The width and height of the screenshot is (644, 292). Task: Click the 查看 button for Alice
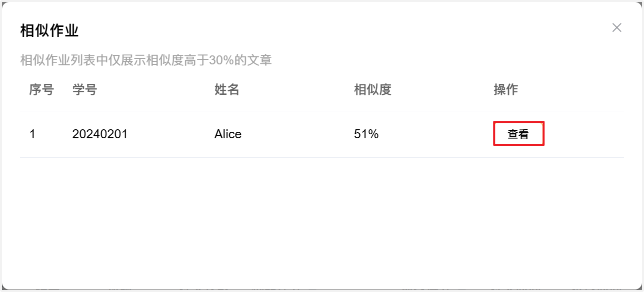[518, 134]
